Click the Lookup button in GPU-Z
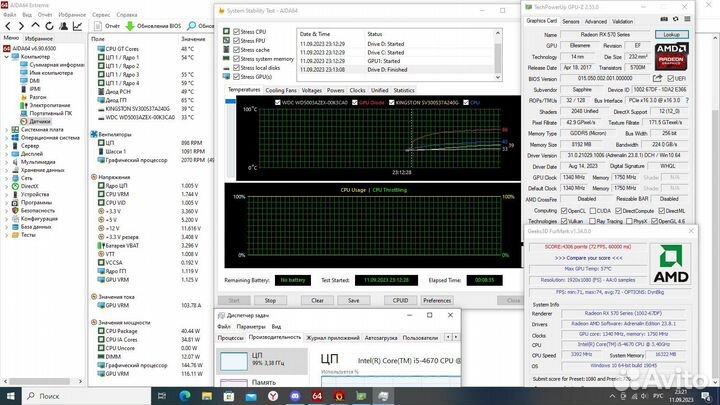This screenshot has width=720, height=405. [x=670, y=33]
